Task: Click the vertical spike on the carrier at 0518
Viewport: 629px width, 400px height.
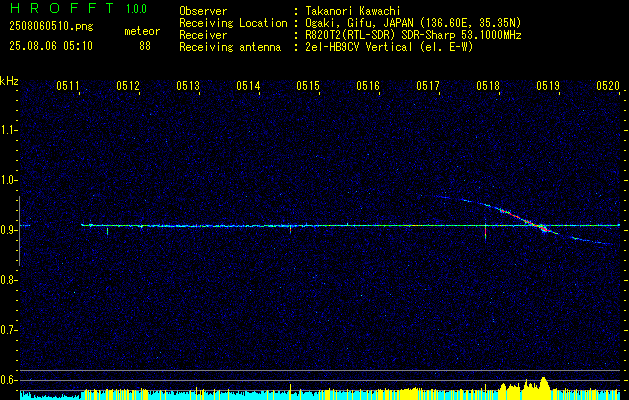Action: pos(485,230)
